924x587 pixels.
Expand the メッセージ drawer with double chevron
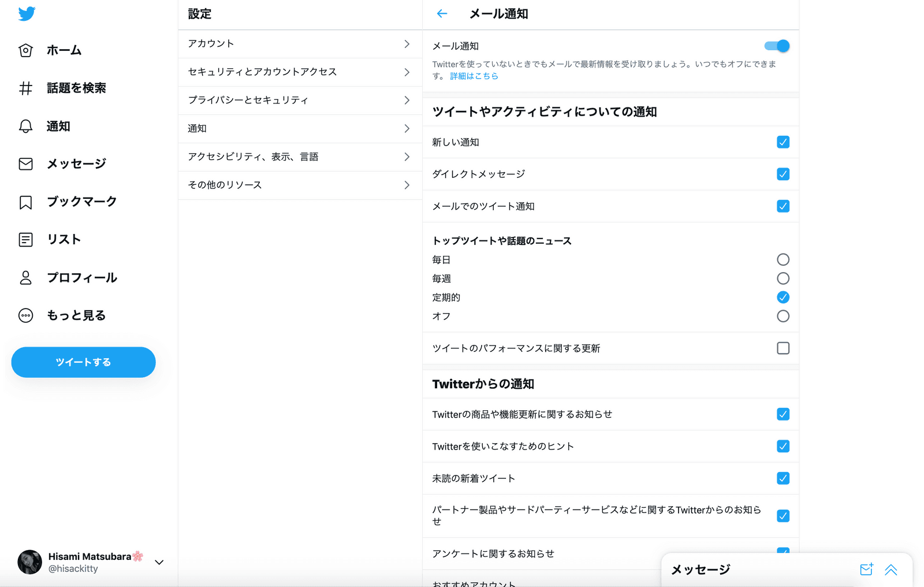(891, 570)
